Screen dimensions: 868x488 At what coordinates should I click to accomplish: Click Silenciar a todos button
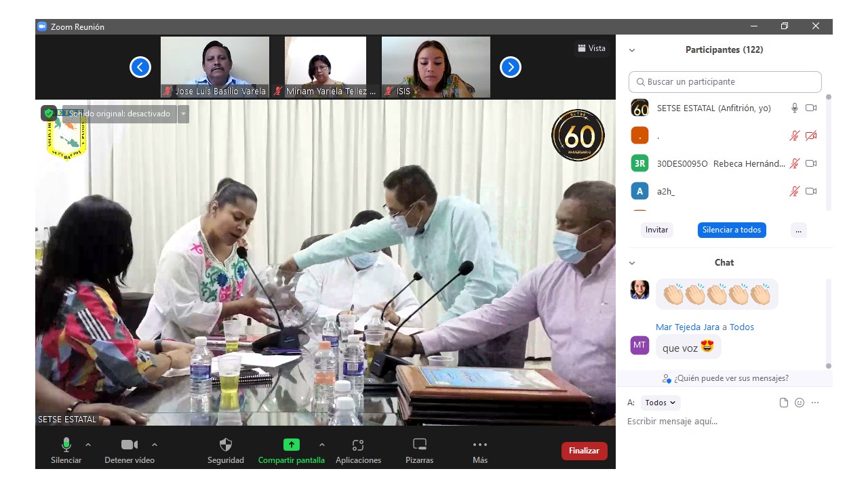click(732, 230)
